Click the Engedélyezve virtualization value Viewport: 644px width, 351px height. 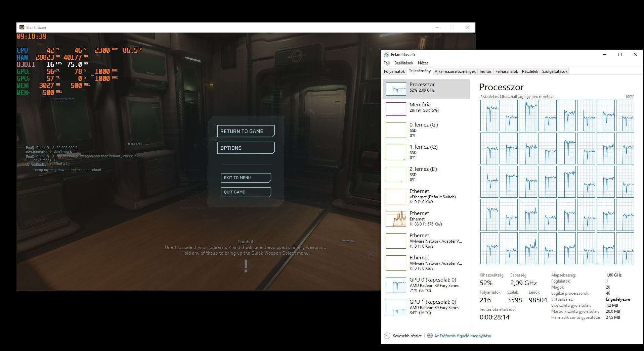pyautogui.click(x=618, y=299)
